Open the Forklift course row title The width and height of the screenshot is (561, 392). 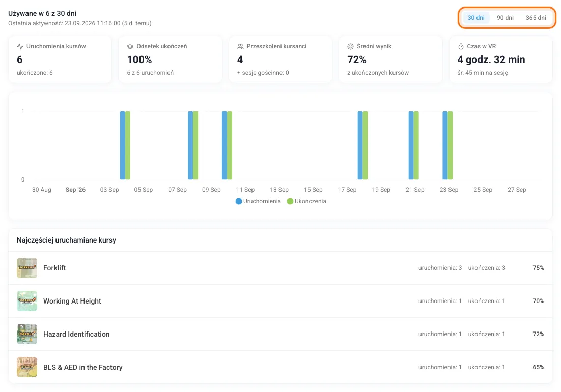click(x=54, y=268)
